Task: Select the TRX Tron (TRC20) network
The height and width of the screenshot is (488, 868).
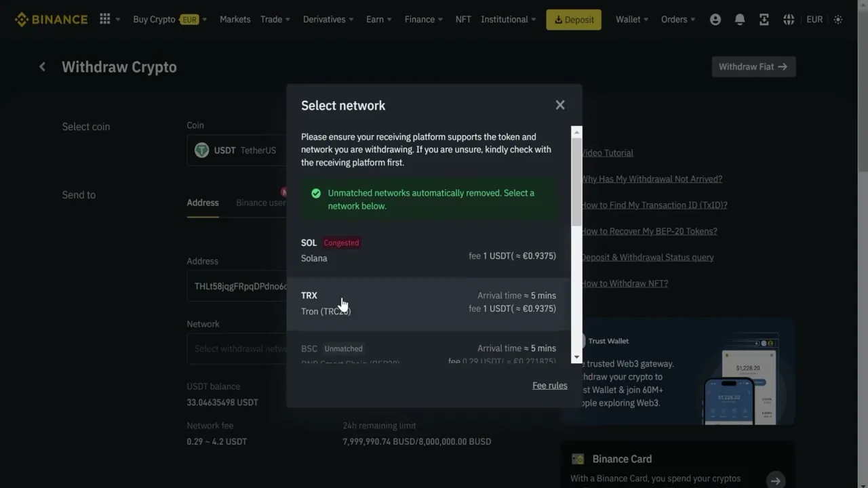Action: tap(429, 303)
